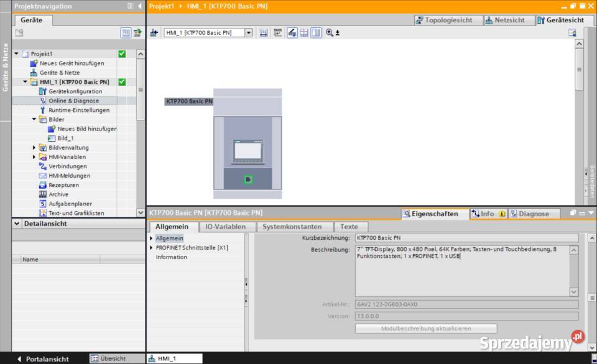The width and height of the screenshot is (597, 364).
Task: Switch to the IO-Variablen tab
Action: tap(225, 227)
